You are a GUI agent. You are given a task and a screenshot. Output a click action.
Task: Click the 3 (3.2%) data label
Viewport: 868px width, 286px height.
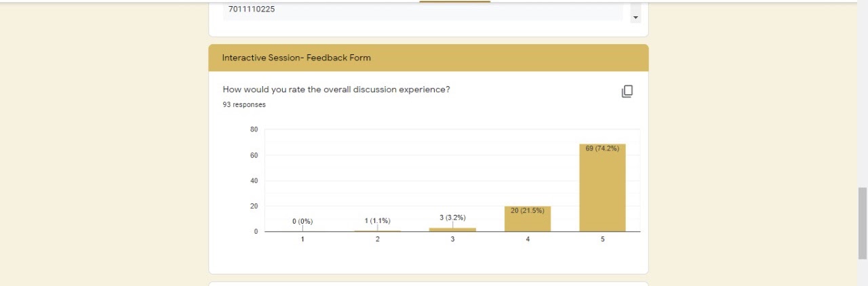point(452,218)
